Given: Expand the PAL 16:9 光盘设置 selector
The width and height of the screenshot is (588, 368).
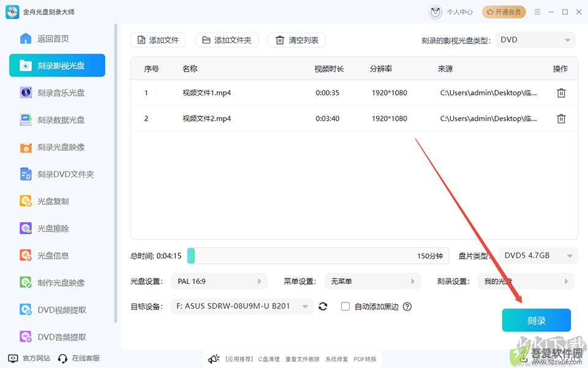Looking at the screenshot, I should tap(219, 282).
